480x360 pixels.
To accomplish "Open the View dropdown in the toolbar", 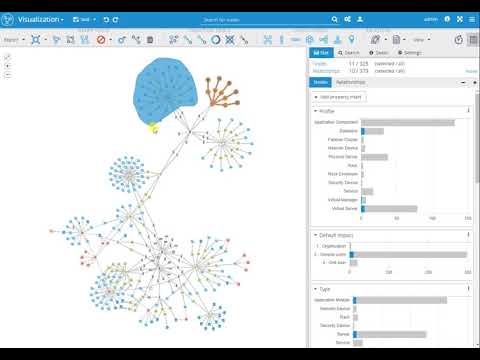I will [x=421, y=40].
